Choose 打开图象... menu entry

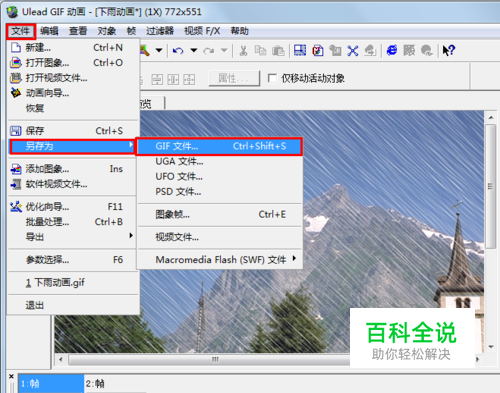[73, 63]
